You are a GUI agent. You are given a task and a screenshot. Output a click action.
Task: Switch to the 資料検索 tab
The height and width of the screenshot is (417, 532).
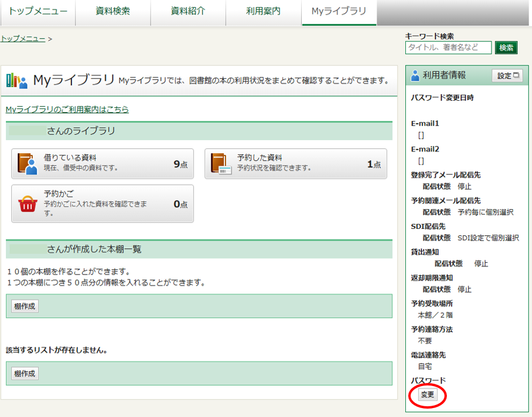[112, 12]
